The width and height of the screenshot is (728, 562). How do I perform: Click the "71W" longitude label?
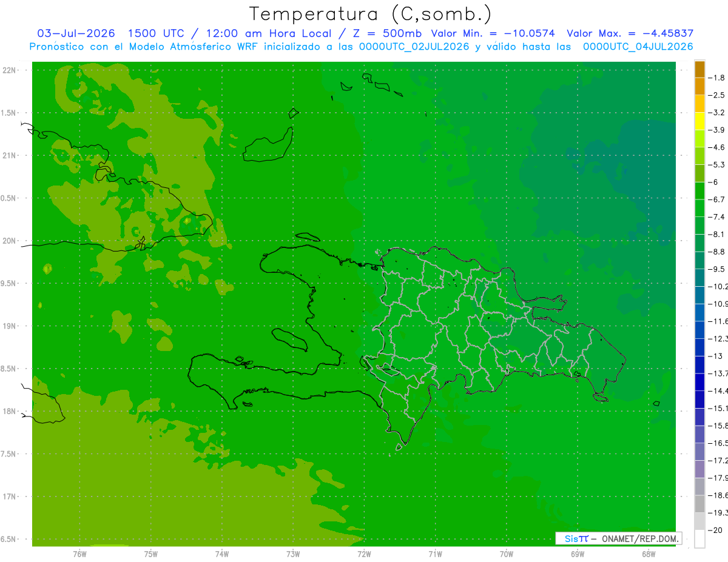(x=435, y=554)
